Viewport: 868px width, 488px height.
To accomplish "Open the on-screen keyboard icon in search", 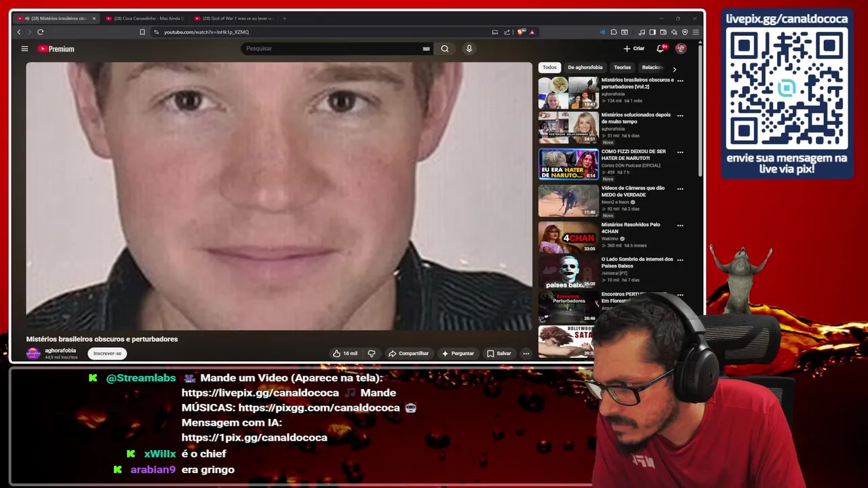I will click(x=426, y=49).
